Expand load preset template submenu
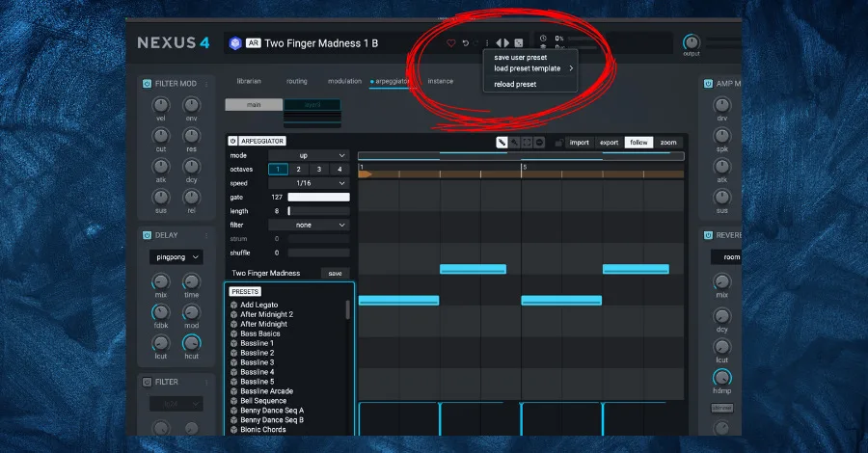 [531, 68]
